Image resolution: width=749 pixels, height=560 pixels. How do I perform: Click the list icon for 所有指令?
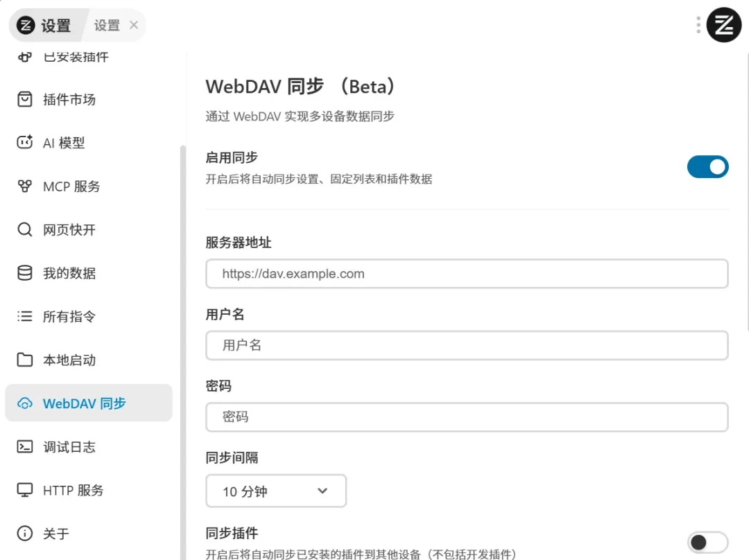point(25,316)
